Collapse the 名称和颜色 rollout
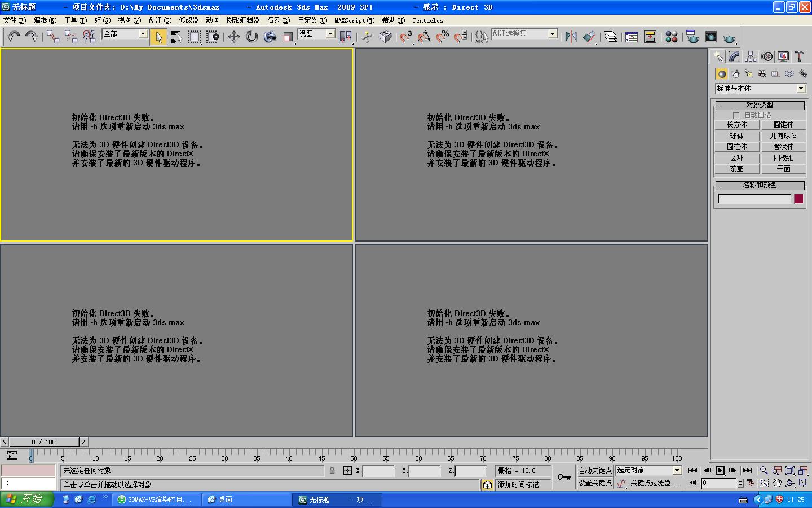Screen dimensions: 812x508 point(760,185)
